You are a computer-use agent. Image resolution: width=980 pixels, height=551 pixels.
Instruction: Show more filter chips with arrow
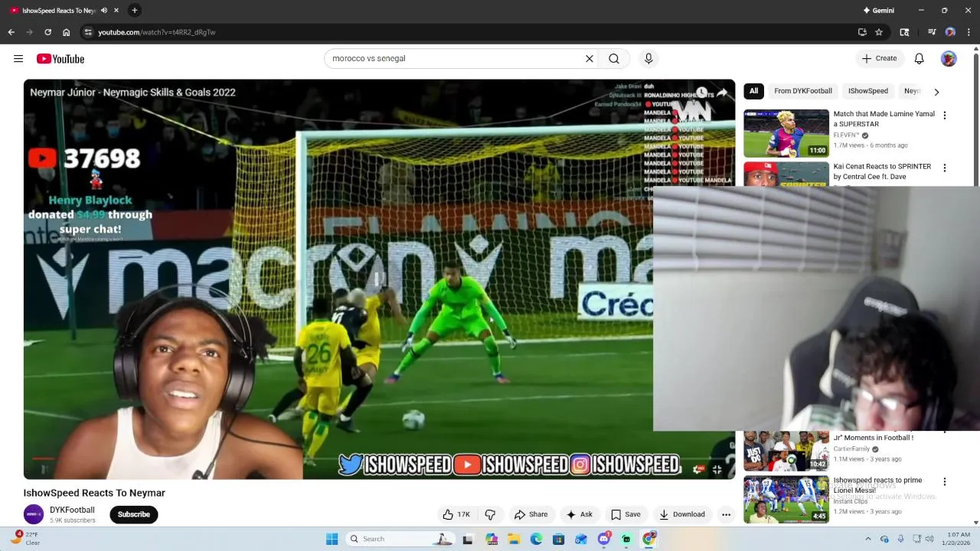936,92
